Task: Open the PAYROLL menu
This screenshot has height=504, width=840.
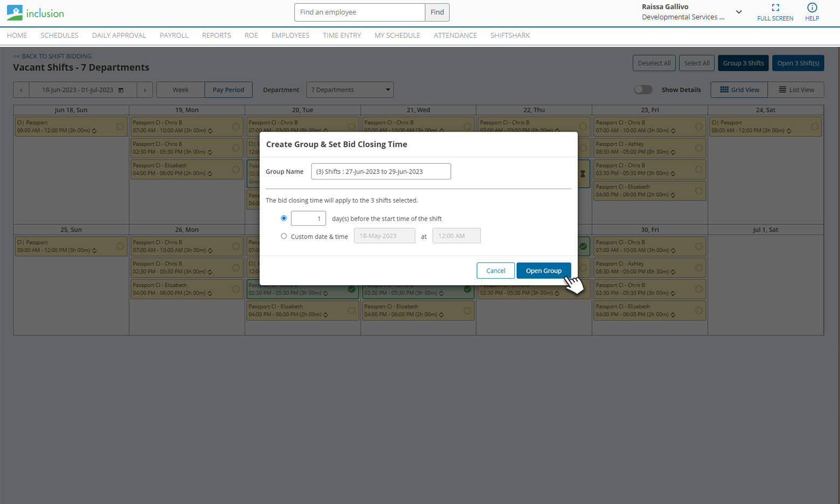Action: point(174,36)
